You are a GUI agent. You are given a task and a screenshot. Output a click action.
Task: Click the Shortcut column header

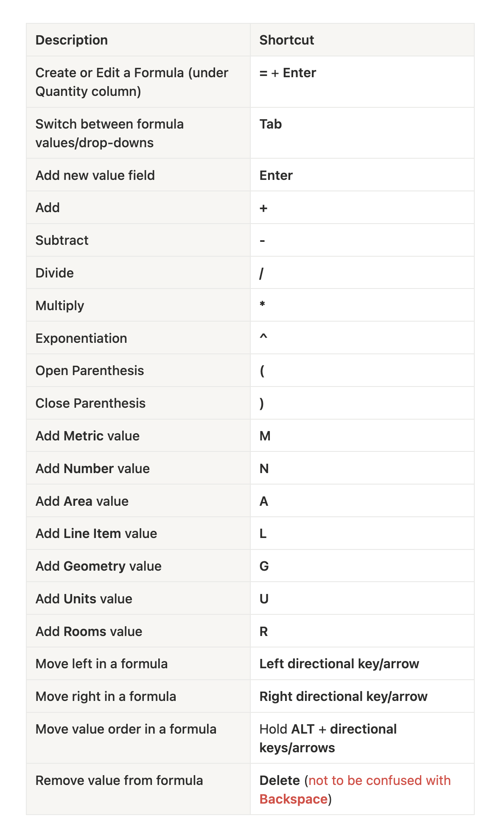pyautogui.click(x=286, y=40)
